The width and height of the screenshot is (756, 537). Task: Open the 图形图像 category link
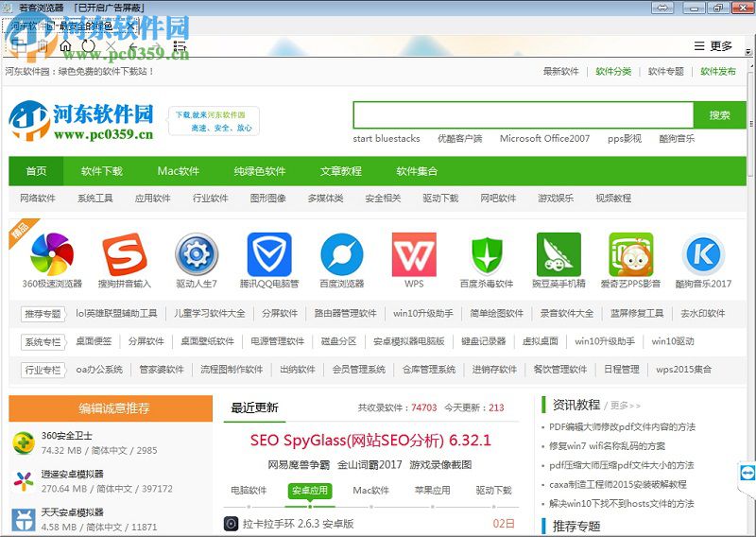click(268, 199)
